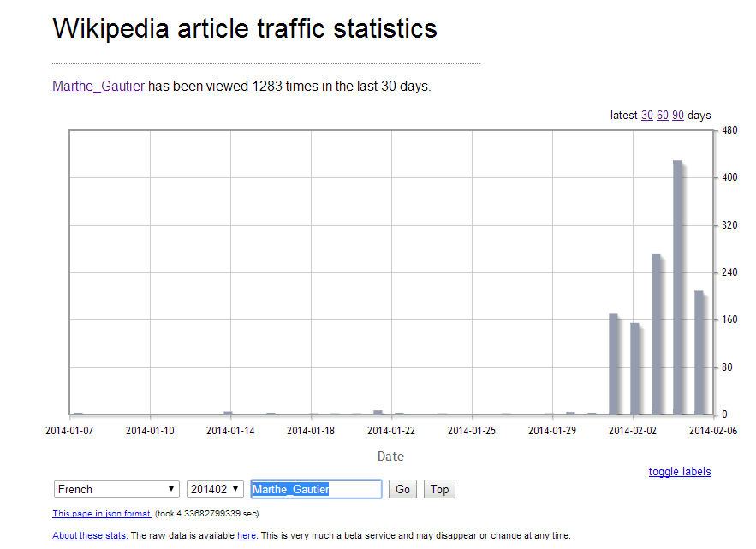Image resolution: width=756 pixels, height=549 pixels.
Task: Select the first large bar for 2014-02-01
Action: pos(613,364)
